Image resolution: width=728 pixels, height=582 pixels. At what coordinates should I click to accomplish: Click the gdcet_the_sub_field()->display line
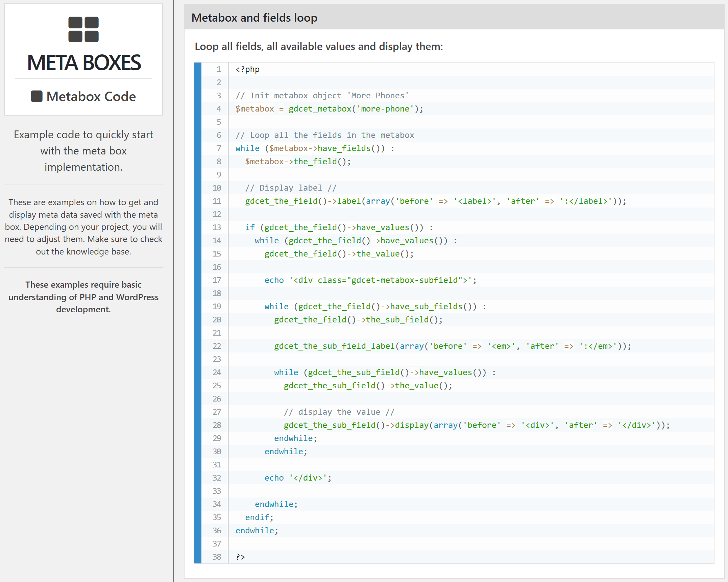pyautogui.click(x=477, y=425)
